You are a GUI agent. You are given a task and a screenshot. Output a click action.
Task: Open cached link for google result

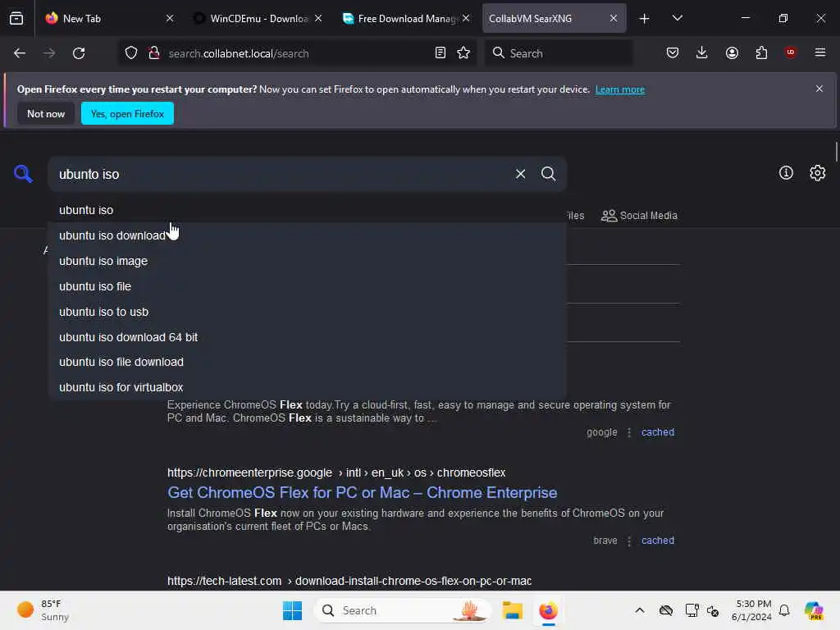658,432
